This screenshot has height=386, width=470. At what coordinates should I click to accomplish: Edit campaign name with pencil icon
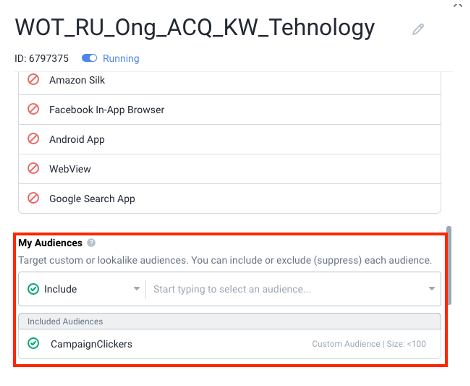[418, 29]
